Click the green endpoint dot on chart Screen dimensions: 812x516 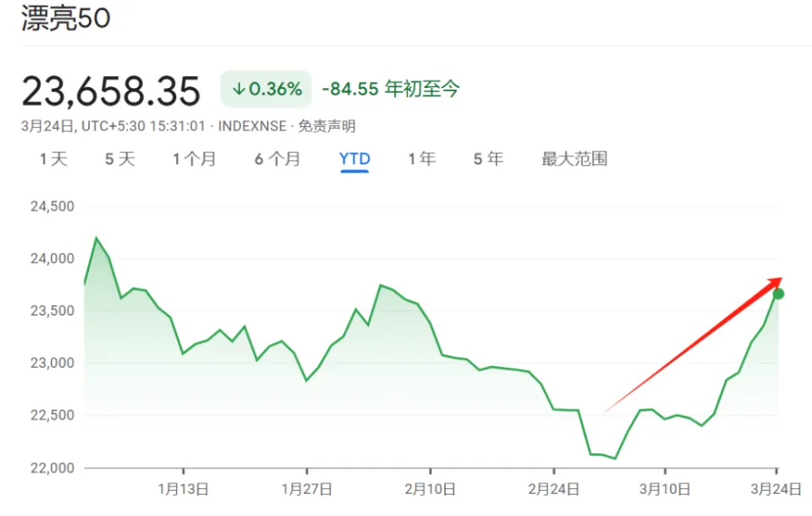click(778, 294)
